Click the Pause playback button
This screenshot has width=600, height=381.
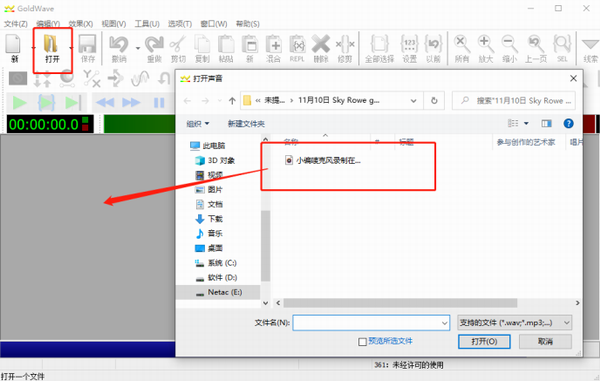tap(159, 103)
